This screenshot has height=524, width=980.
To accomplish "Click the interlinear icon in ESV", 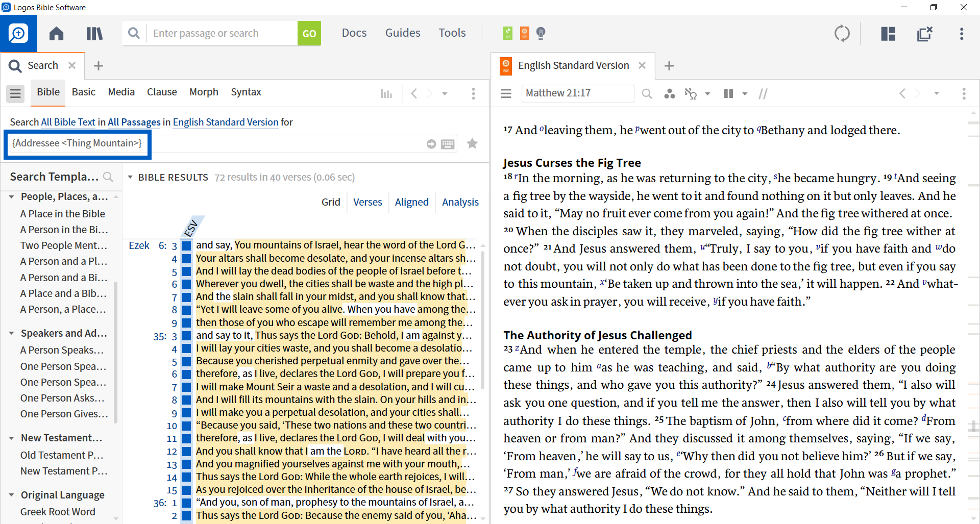I will (x=691, y=93).
